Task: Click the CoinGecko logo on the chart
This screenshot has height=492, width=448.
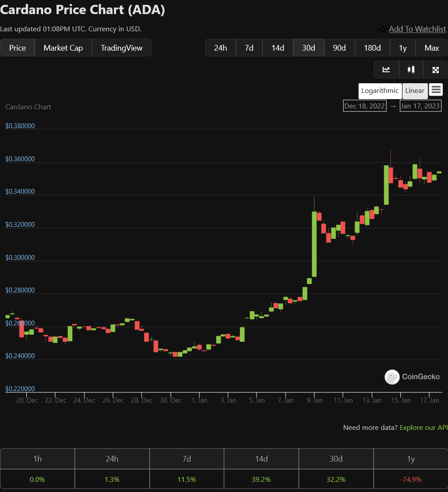Action: click(412, 377)
